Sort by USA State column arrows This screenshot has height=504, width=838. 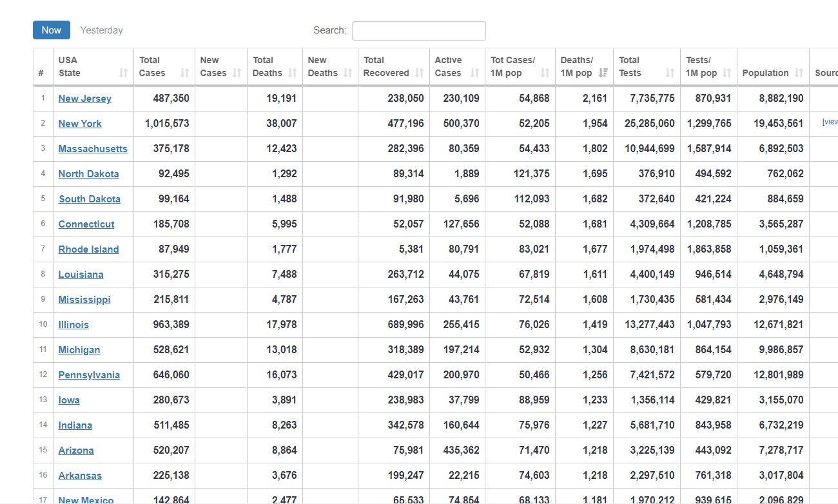pyautogui.click(x=123, y=73)
